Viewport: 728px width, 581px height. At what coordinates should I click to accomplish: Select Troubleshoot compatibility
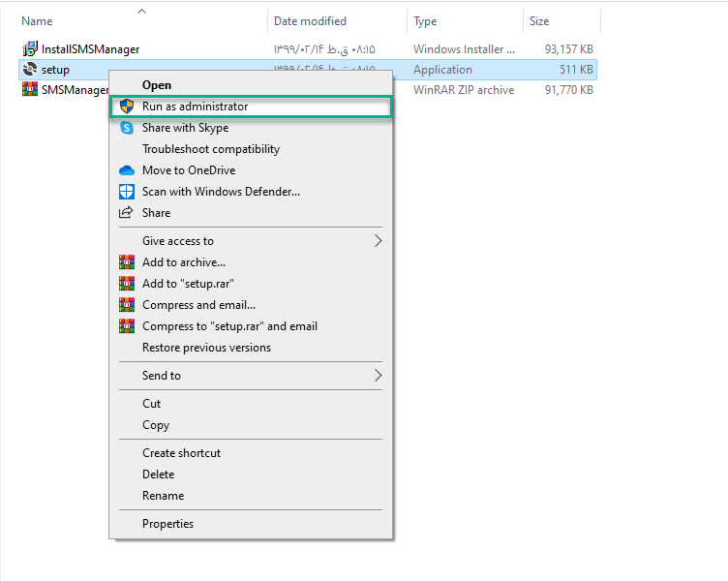point(251,149)
